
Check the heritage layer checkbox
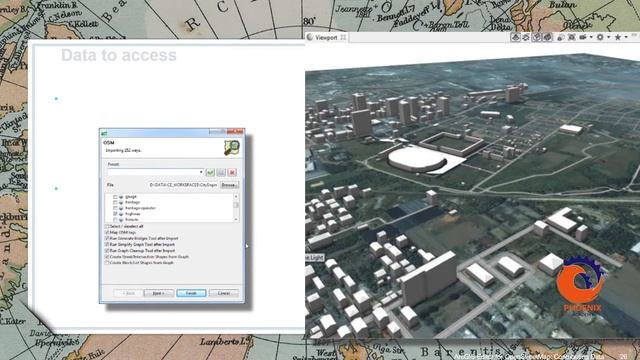click(x=115, y=202)
